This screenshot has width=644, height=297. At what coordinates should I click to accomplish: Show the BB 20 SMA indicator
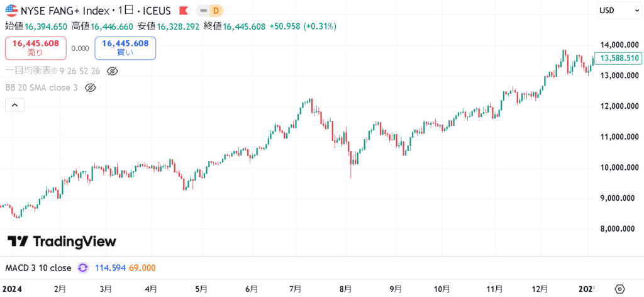(x=90, y=87)
